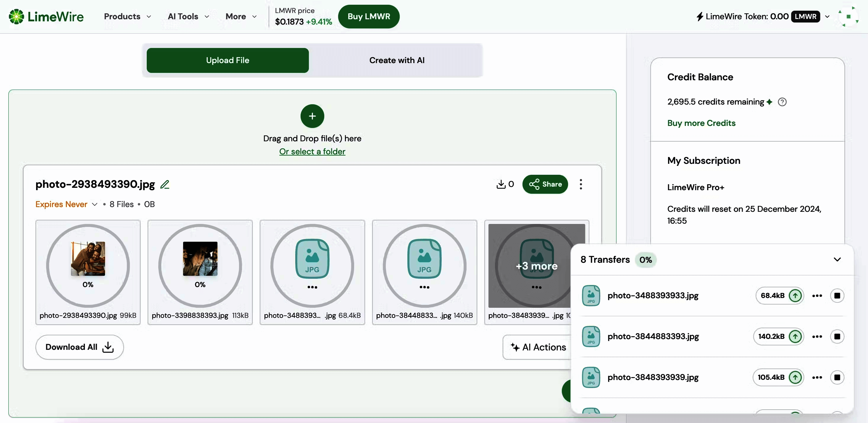
Task: Click the plus icon in the drag-and-drop area
Action: coord(312,116)
